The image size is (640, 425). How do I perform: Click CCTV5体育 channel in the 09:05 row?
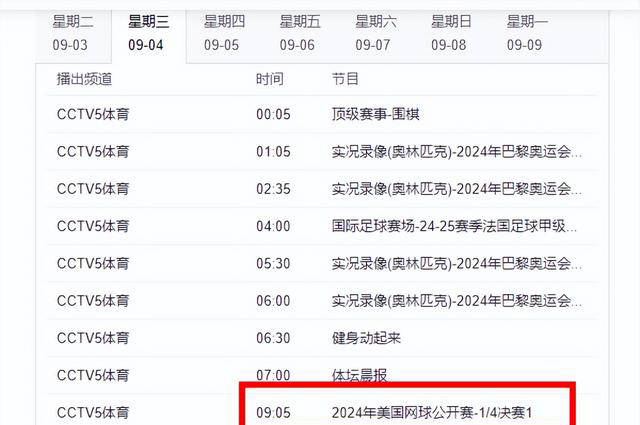[93, 413]
